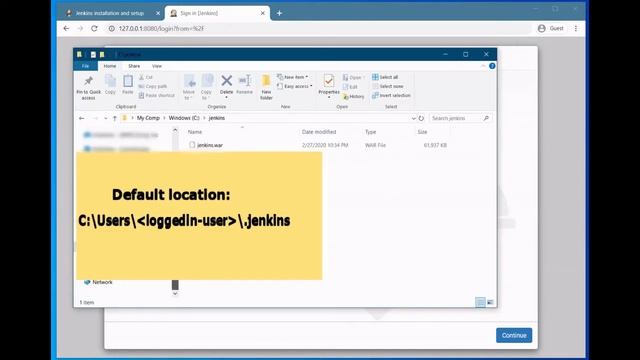This screenshot has height=360, width=640.
Task: Click Select all
Action: pos(385,77)
